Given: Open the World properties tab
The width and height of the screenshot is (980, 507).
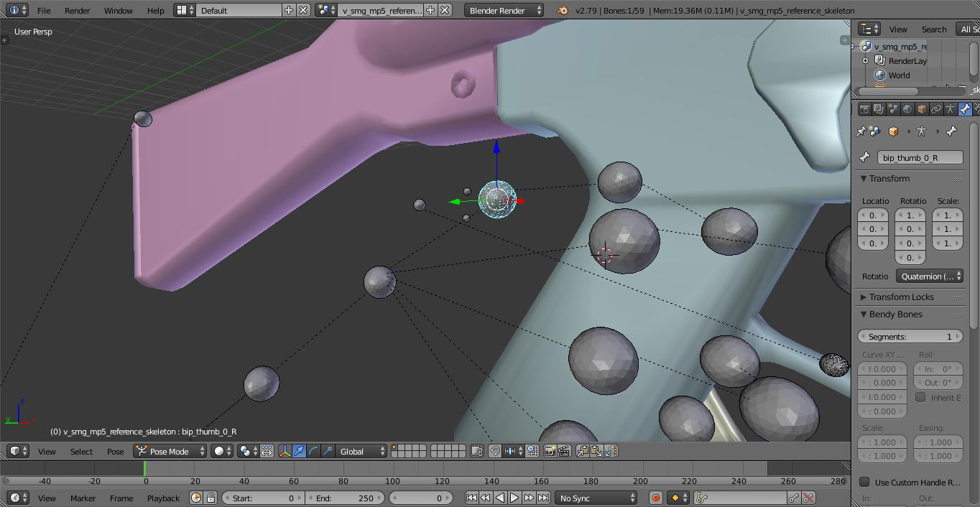Looking at the screenshot, I should 907,109.
